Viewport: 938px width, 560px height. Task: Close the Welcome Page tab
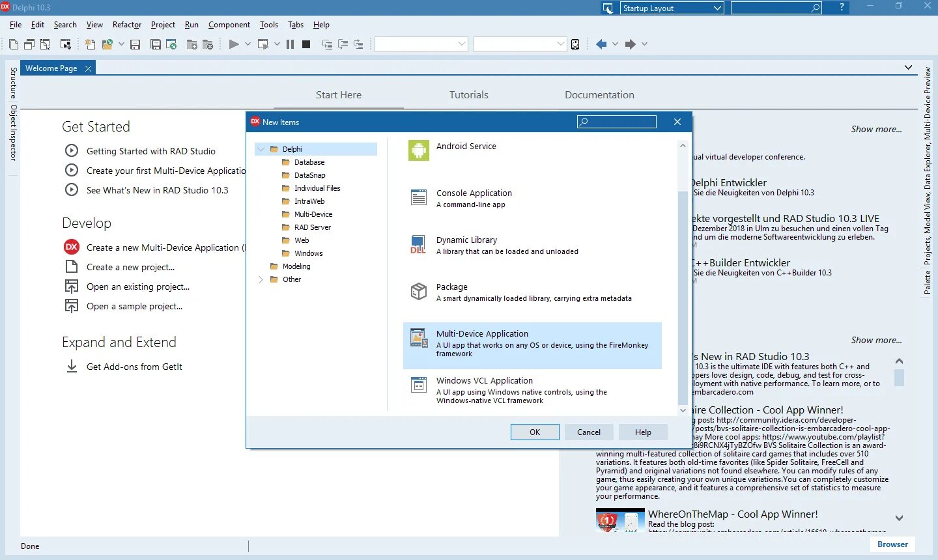coord(88,68)
